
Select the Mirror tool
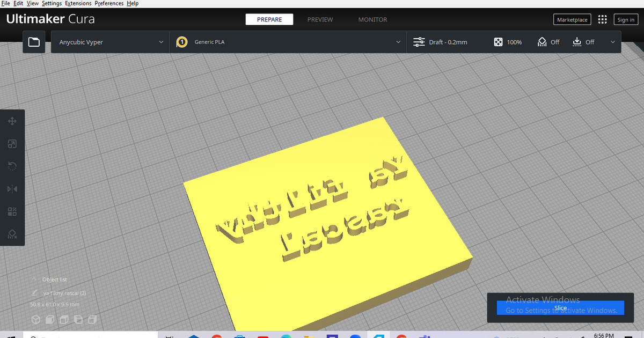coord(12,189)
